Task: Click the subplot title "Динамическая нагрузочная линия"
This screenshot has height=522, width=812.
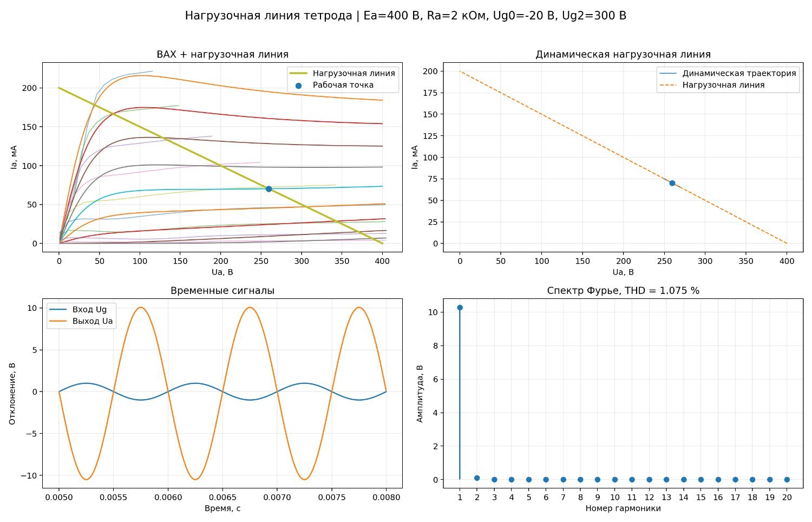Action: point(623,54)
